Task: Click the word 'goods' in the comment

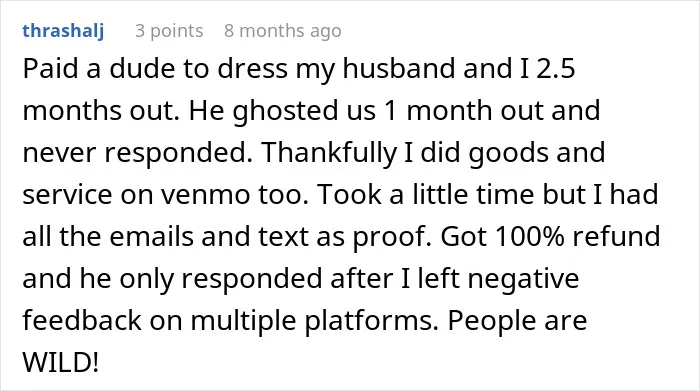Action: 508,154
